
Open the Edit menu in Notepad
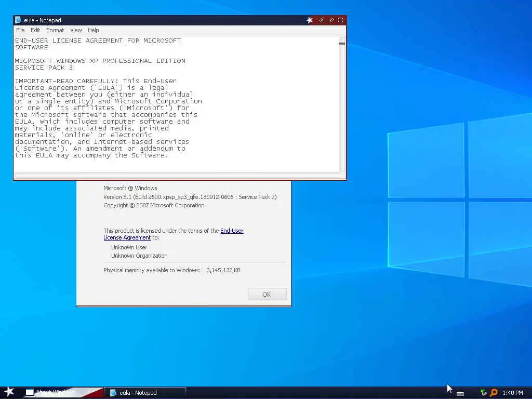pos(35,30)
